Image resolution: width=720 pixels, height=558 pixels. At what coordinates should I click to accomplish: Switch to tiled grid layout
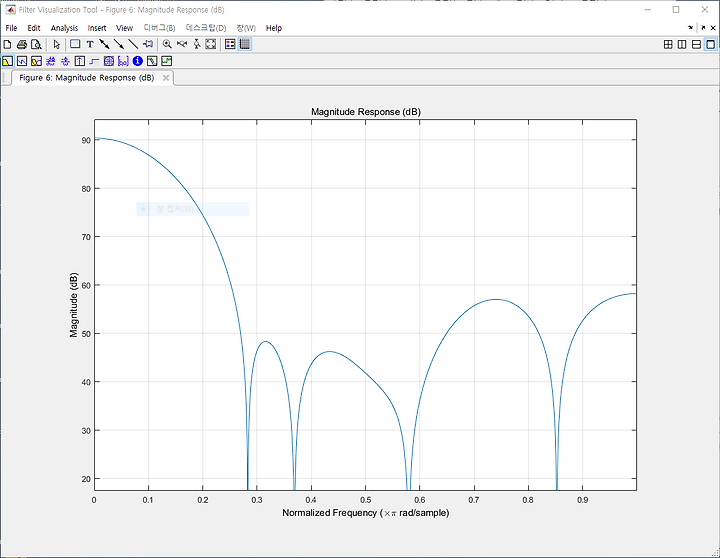[x=668, y=45]
